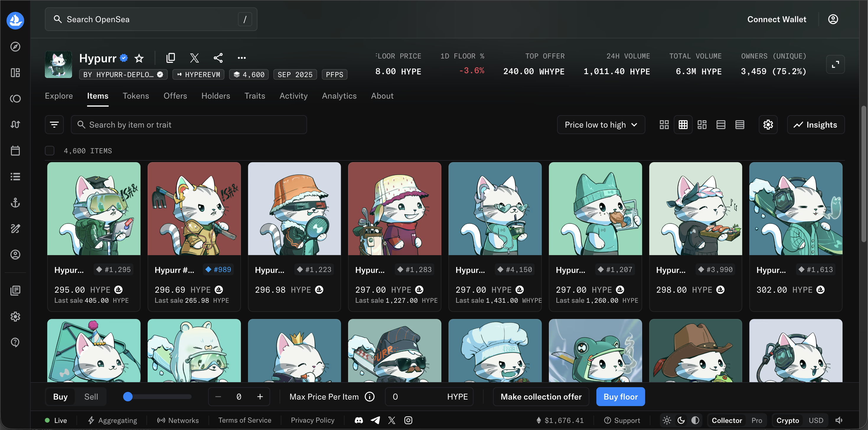This screenshot has height=430, width=868.
Task: Click the Insights button
Action: [x=815, y=125]
